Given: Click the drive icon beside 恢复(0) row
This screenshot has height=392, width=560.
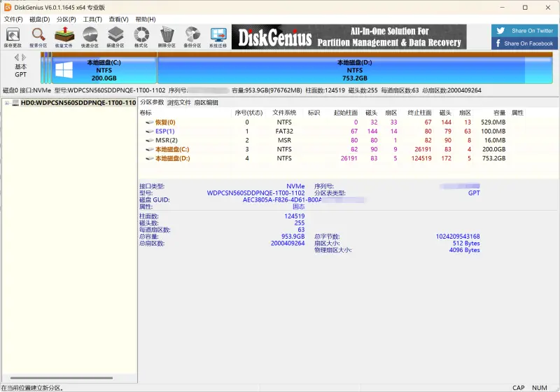Looking at the screenshot, I should [x=150, y=122].
